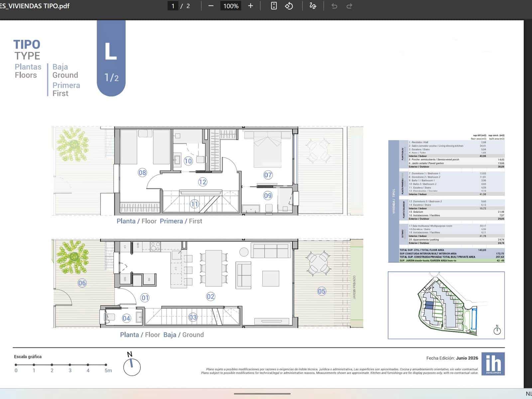This screenshot has width=532, height=399.
Task: Click room label 10 bathroom
Action: (x=188, y=161)
